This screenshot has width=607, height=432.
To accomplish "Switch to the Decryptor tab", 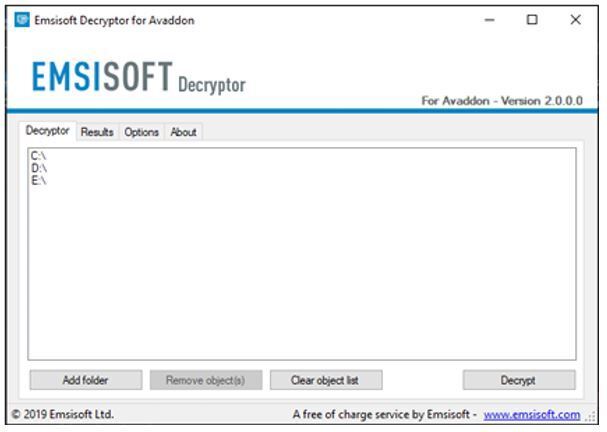I will (48, 131).
